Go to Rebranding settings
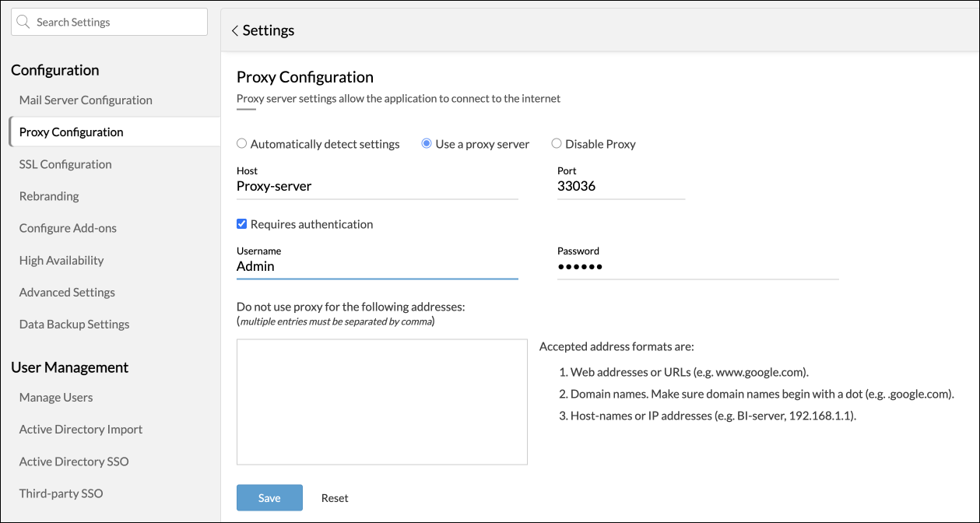This screenshot has width=980, height=523. pyautogui.click(x=49, y=196)
